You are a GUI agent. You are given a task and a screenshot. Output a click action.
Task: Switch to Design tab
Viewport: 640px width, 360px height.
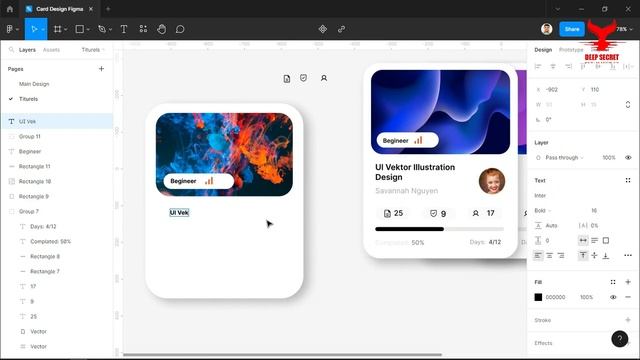[x=543, y=50]
